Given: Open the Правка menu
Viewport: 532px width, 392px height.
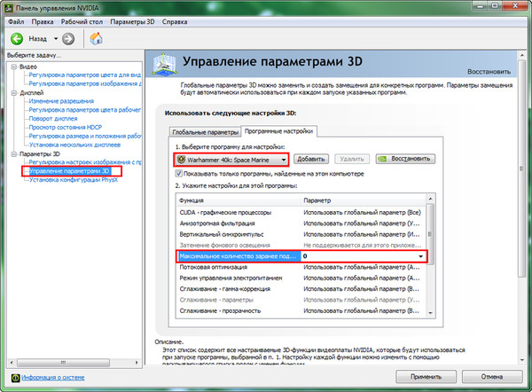Looking at the screenshot, I should (43, 21).
